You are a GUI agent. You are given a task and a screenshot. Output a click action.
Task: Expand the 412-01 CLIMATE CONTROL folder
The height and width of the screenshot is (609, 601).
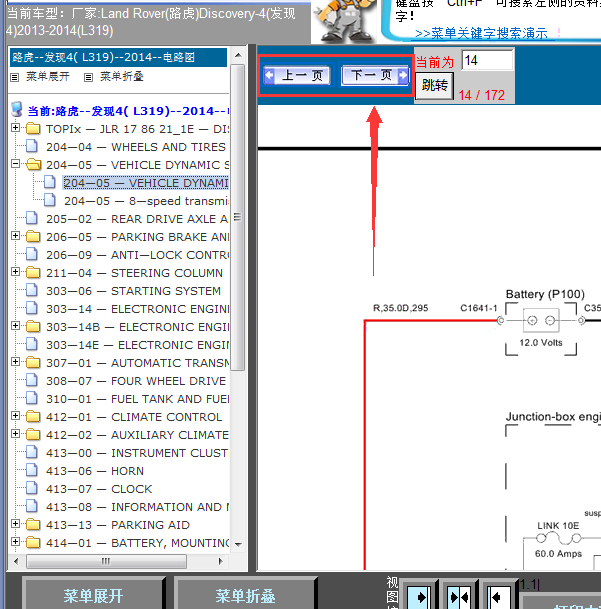click(x=15, y=416)
